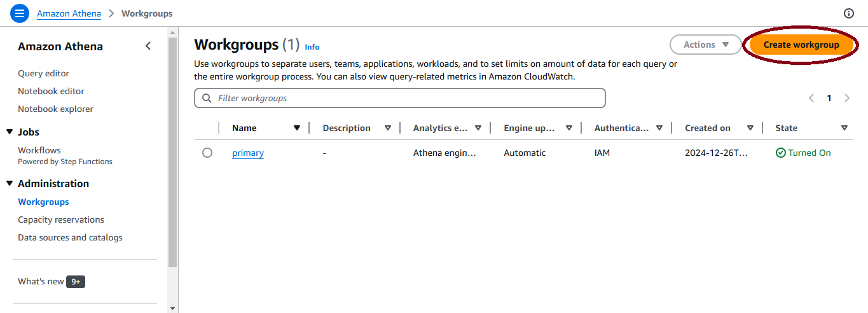Viewport: 868px width, 313px height.
Task: Click the Info link next to Workgroups
Action: (312, 47)
